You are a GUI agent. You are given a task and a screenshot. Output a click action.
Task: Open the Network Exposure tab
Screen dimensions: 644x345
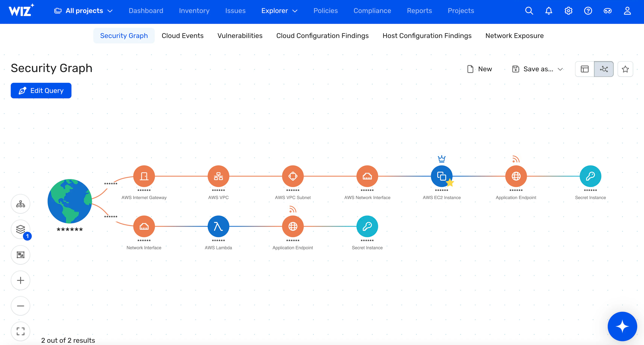tap(514, 36)
